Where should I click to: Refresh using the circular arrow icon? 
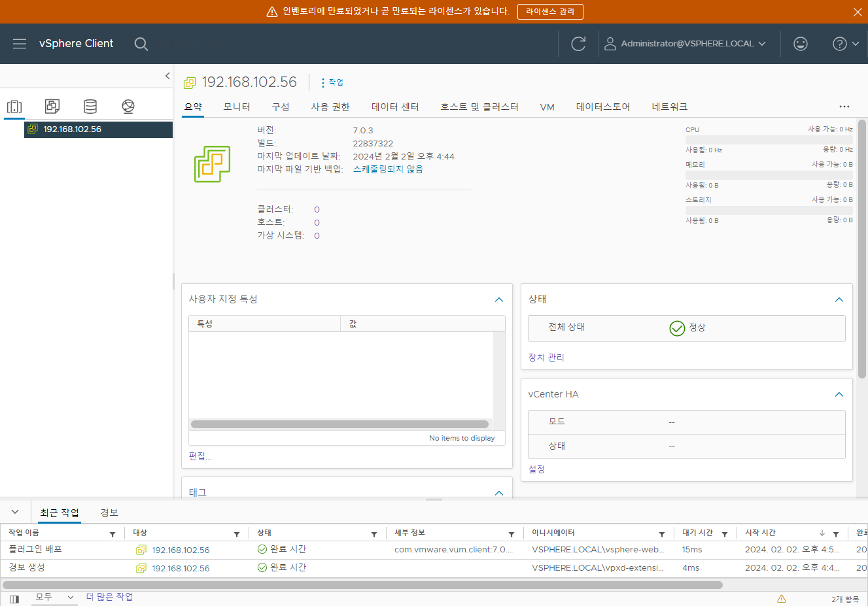(578, 44)
